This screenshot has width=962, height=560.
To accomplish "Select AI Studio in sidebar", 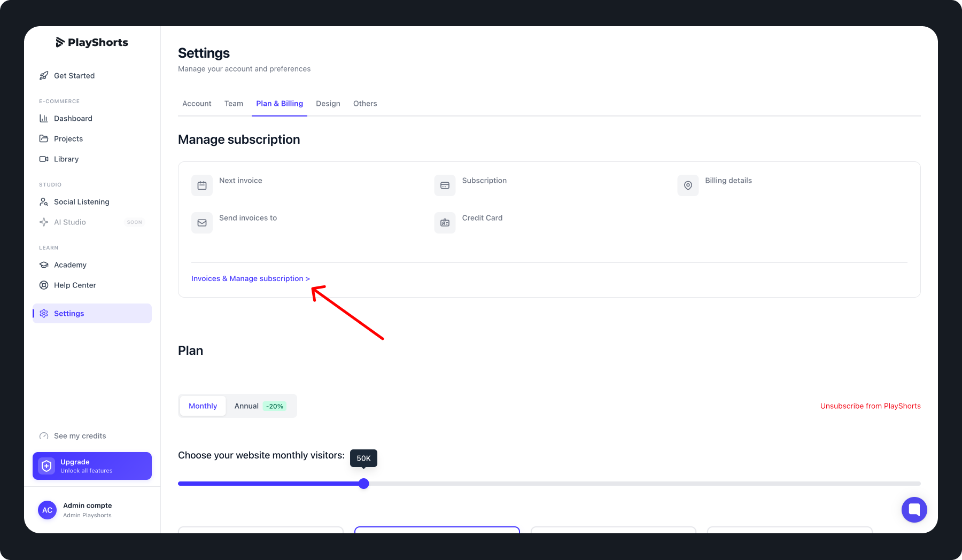I will coord(92,222).
